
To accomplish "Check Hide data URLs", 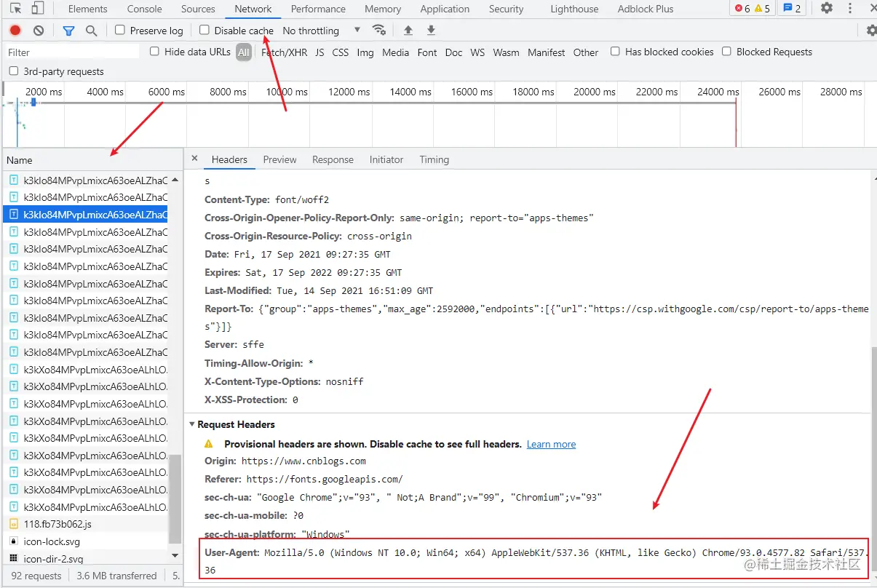I will click(x=154, y=51).
